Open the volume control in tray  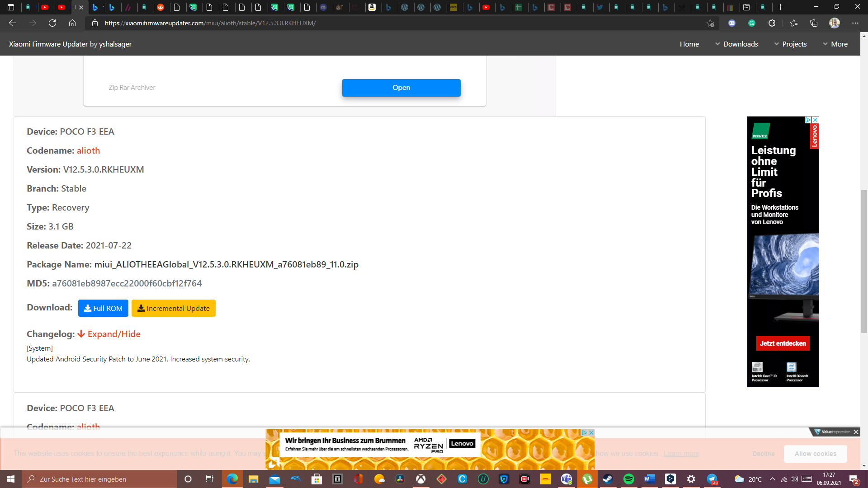pyautogui.click(x=794, y=479)
